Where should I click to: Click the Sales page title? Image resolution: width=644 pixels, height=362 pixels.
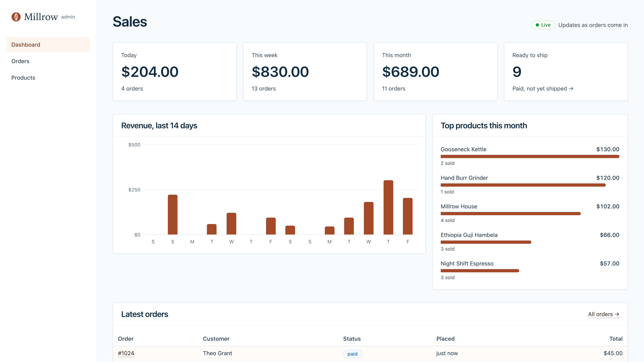coord(130,22)
